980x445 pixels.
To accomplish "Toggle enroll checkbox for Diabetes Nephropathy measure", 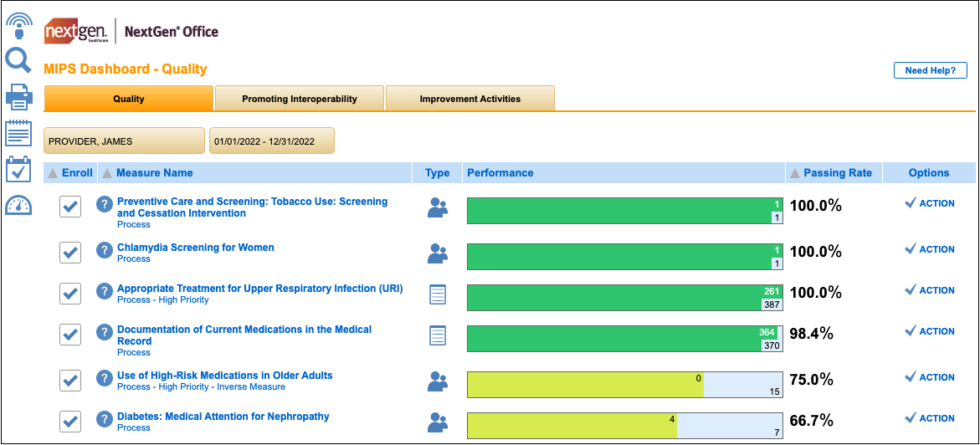I will (x=71, y=421).
